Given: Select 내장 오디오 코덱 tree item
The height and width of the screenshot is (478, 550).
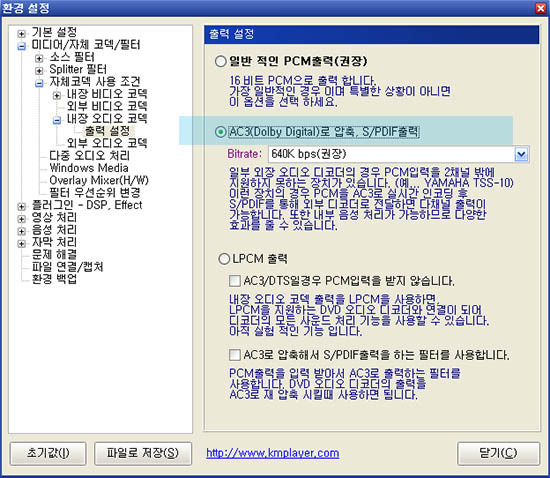Looking at the screenshot, I should (x=107, y=119).
